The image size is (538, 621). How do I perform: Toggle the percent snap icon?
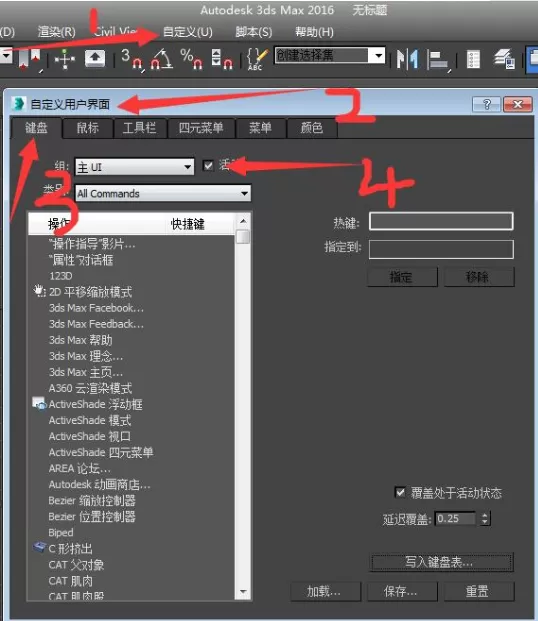tap(191, 59)
